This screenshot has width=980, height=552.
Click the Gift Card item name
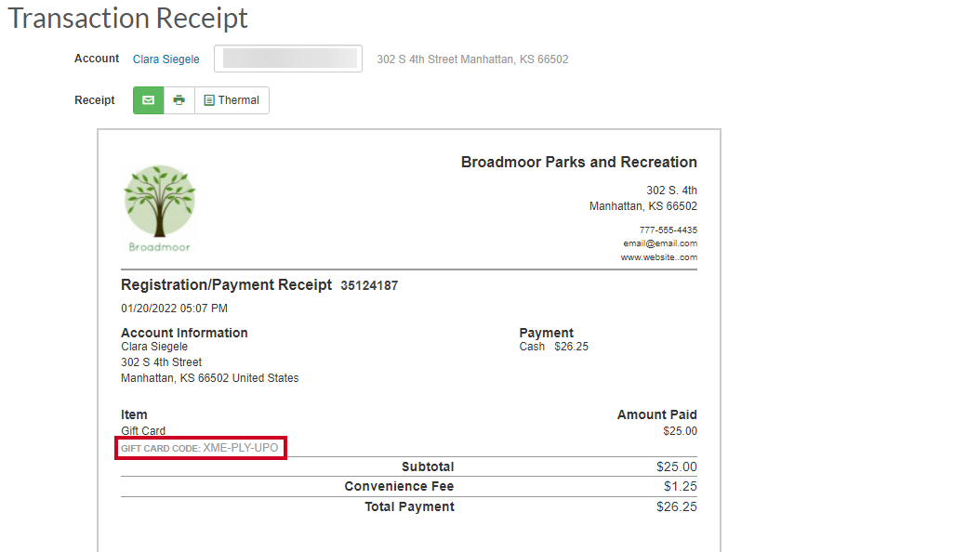click(143, 431)
